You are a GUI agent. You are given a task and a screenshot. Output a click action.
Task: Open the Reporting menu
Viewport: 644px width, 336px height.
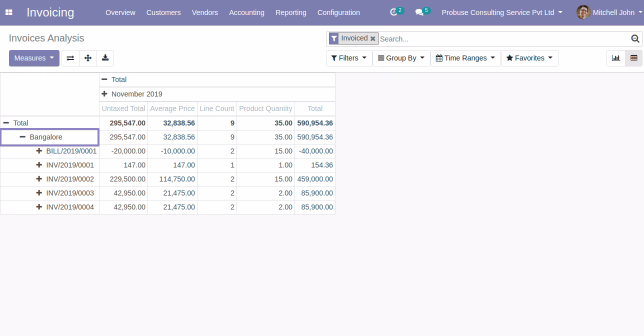click(x=291, y=12)
